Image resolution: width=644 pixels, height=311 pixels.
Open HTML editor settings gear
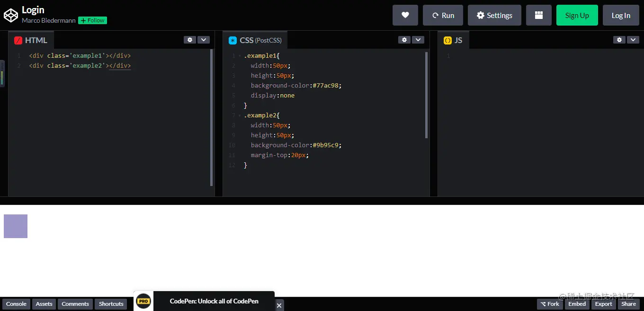pos(190,40)
